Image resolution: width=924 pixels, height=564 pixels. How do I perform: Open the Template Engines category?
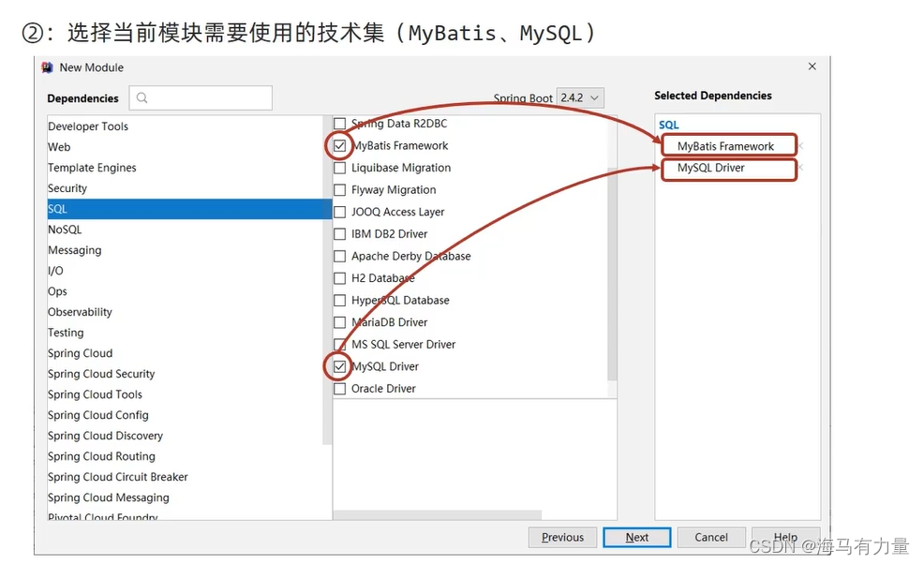point(185,168)
